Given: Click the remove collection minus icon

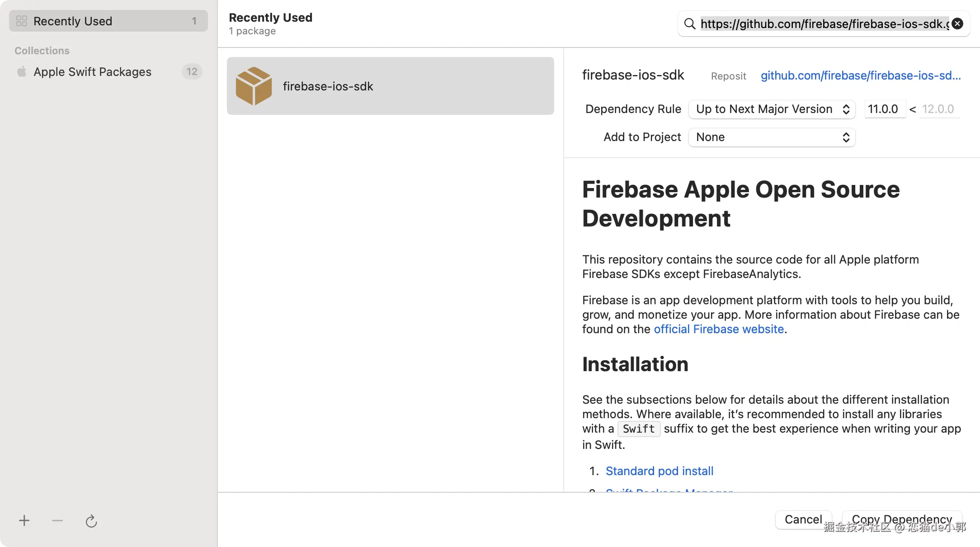Looking at the screenshot, I should click(x=57, y=521).
